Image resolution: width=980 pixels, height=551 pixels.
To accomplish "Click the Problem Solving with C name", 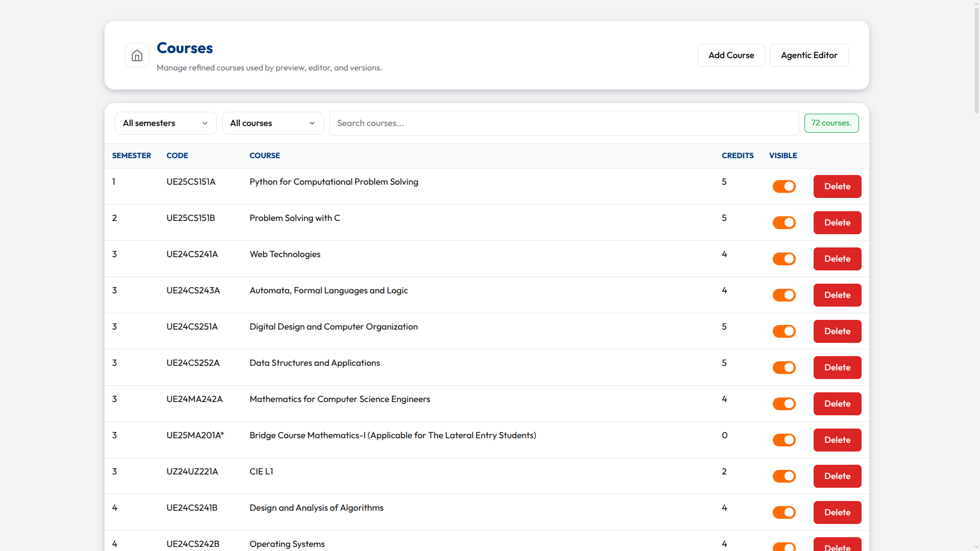I will 295,218.
